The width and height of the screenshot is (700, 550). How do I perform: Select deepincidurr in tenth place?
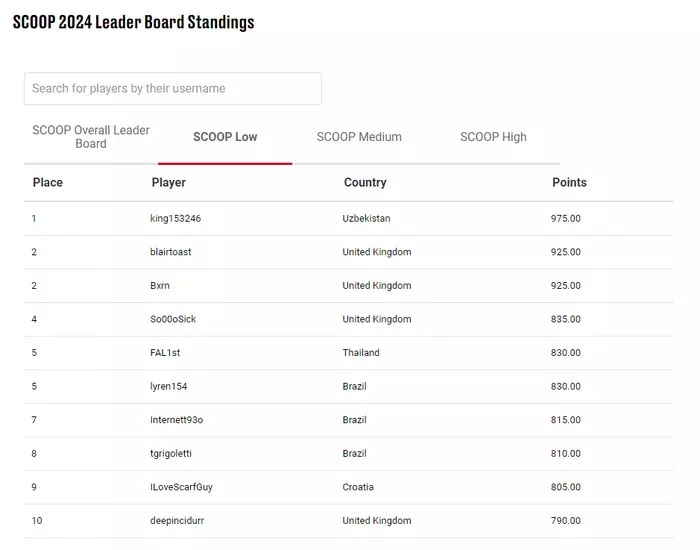(x=177, y=521)
